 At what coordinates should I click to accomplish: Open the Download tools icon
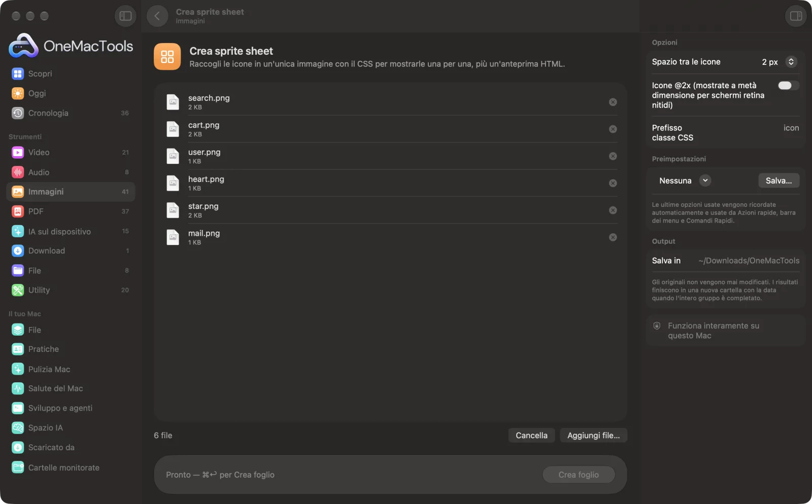click(x=18, y=250)
